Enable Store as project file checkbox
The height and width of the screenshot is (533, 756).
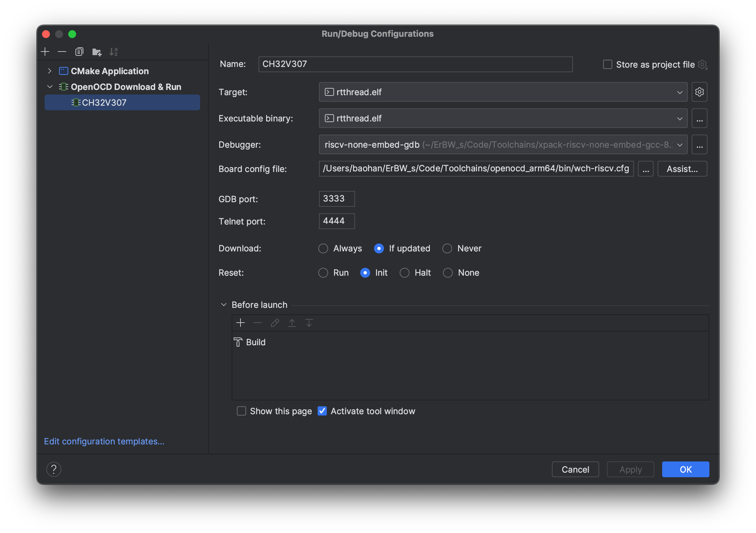click(x=607, y=65)
